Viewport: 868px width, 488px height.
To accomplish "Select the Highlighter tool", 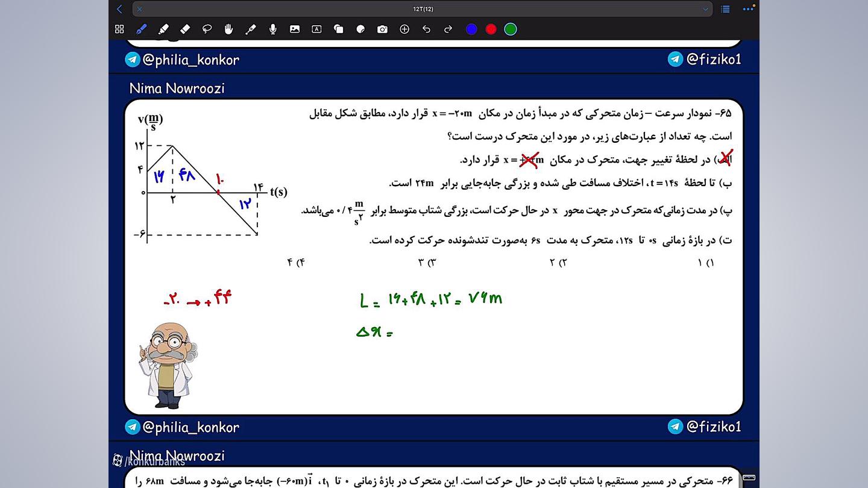I will pos(163,29).
